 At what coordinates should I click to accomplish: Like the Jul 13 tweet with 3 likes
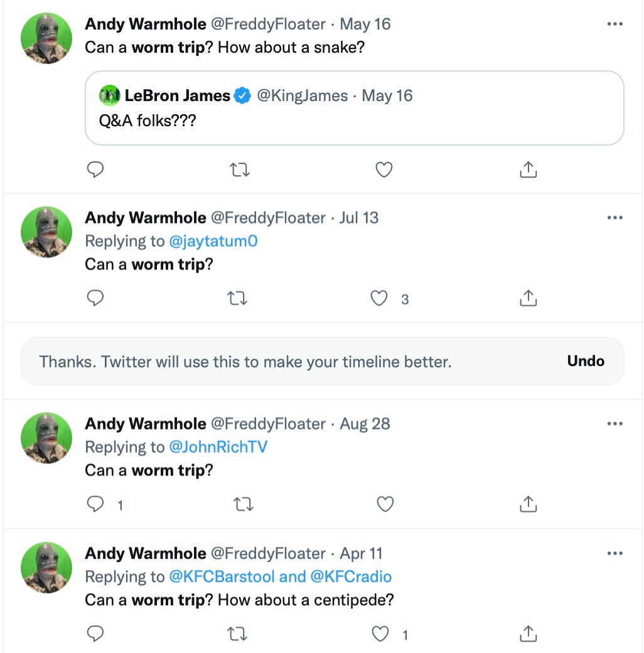(x=379, y=299)
